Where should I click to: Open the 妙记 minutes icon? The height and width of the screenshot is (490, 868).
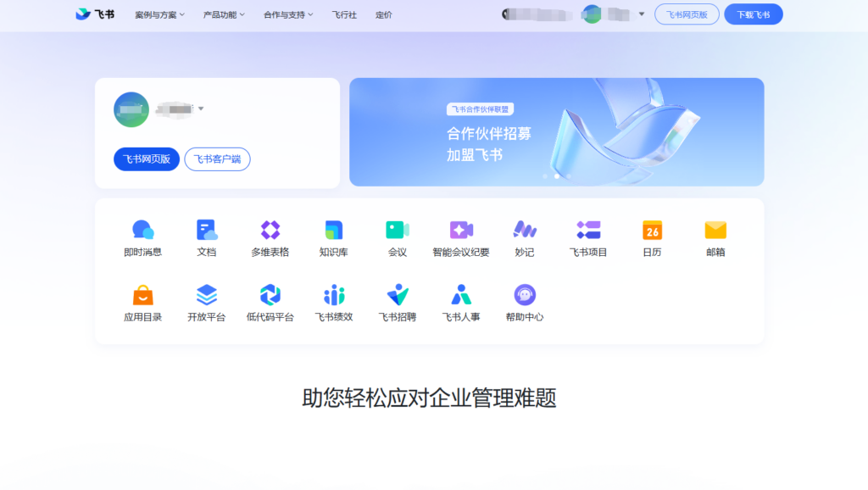click(525, 230)
